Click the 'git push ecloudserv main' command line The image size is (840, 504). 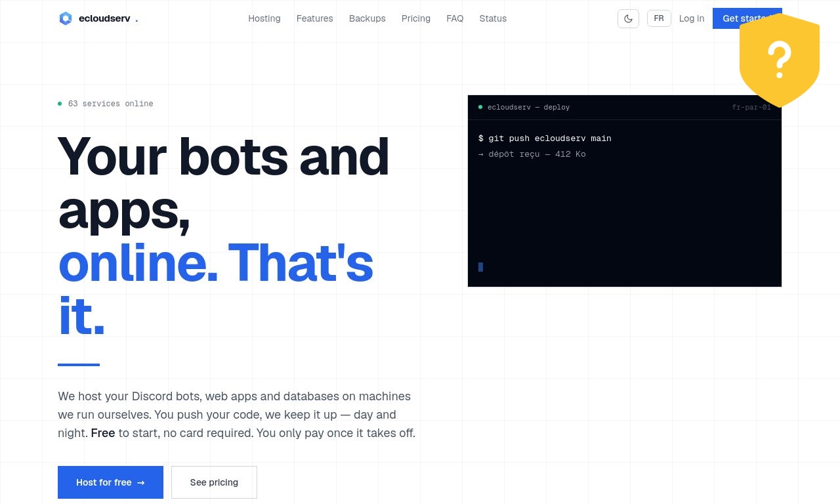coord(545,138)
